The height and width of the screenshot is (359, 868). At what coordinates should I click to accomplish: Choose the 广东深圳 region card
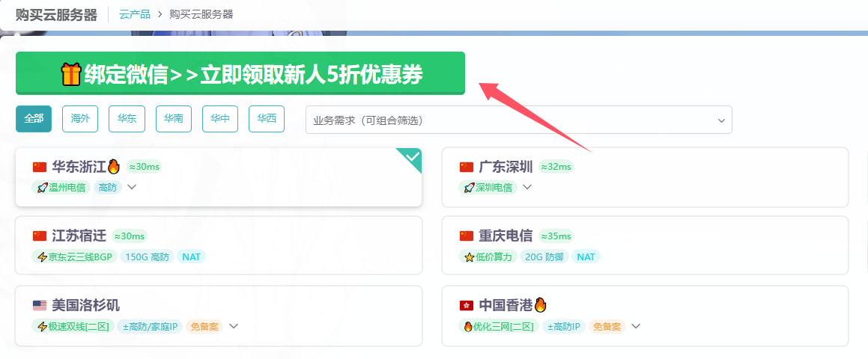coord(645,177)
